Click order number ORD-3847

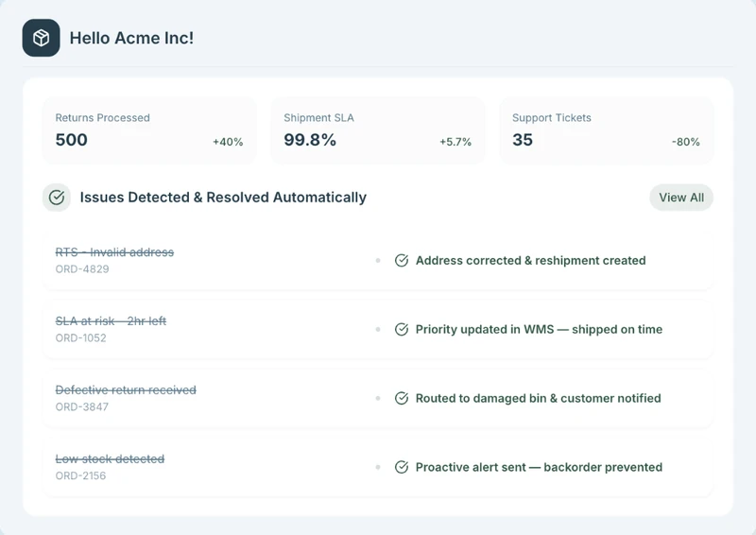(82, 407)
